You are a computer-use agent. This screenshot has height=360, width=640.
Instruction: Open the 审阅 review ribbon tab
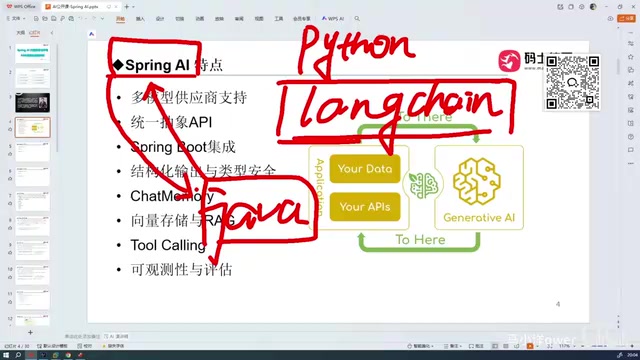click(x=239, y=19)
